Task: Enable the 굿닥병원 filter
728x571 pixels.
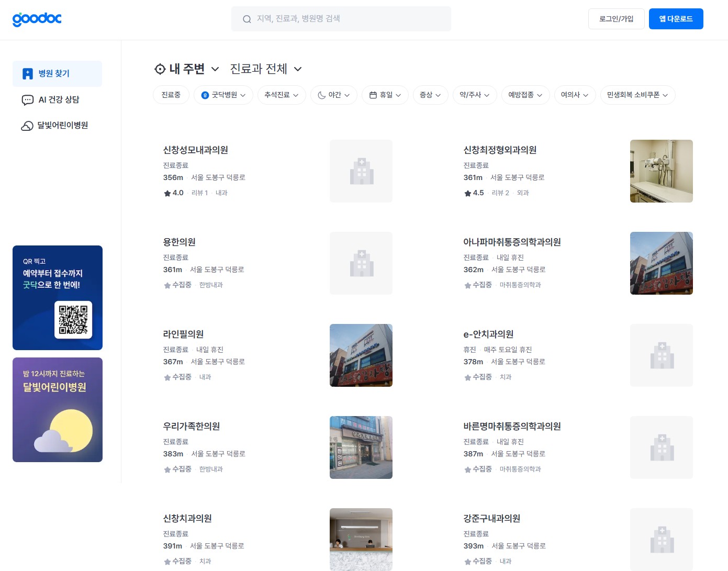Action: [x=223, y=95]
